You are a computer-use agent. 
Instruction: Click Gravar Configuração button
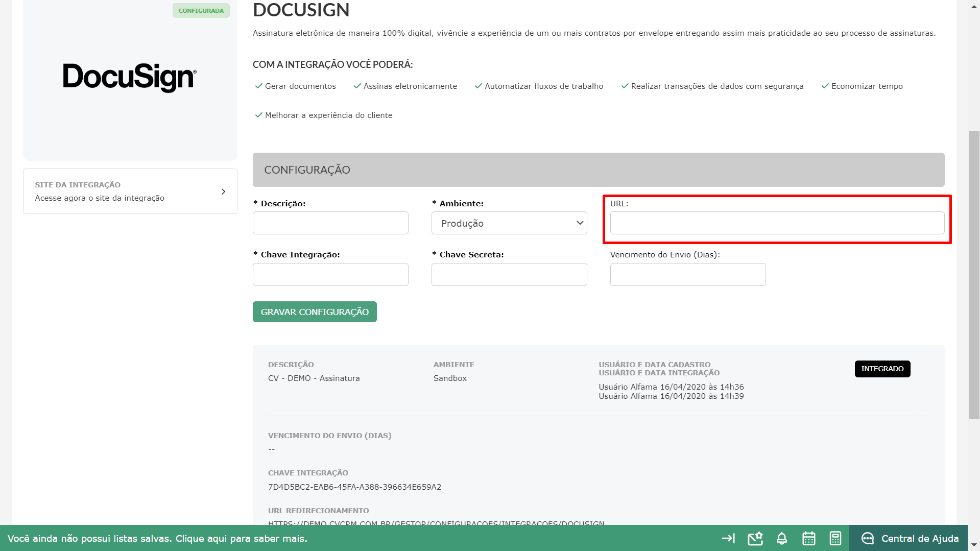[315, 312]
